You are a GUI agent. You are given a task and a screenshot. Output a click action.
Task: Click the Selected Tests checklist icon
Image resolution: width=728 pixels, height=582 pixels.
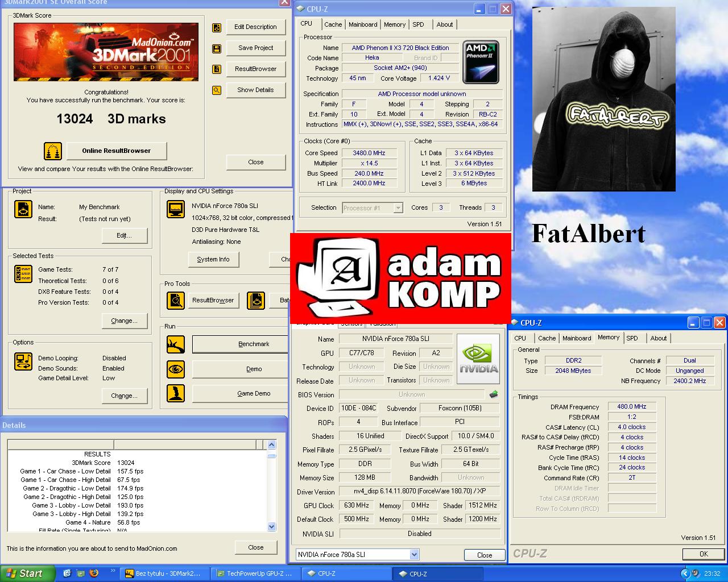click(23, 274)
